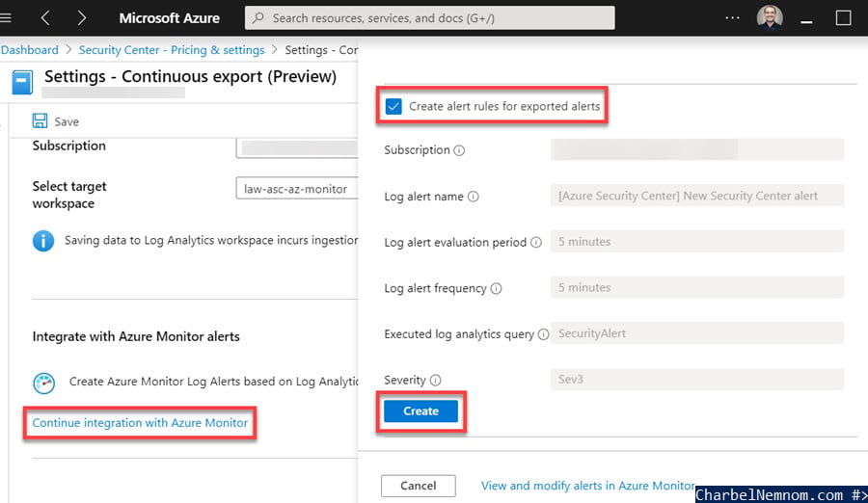This screenshot has height=503, width=868.
Task: Click the search magnifier icon
Action: (258, 17)
